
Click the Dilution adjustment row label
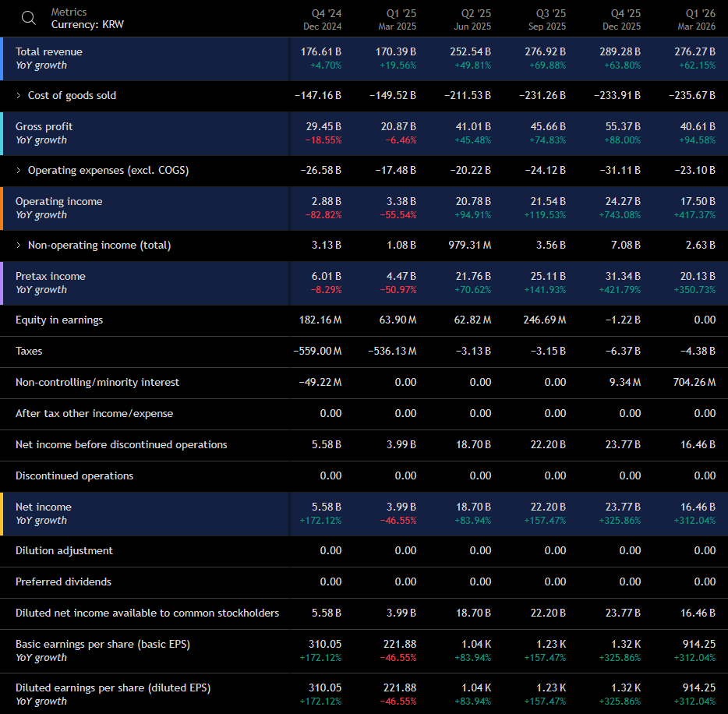click(x=64, y=550)
